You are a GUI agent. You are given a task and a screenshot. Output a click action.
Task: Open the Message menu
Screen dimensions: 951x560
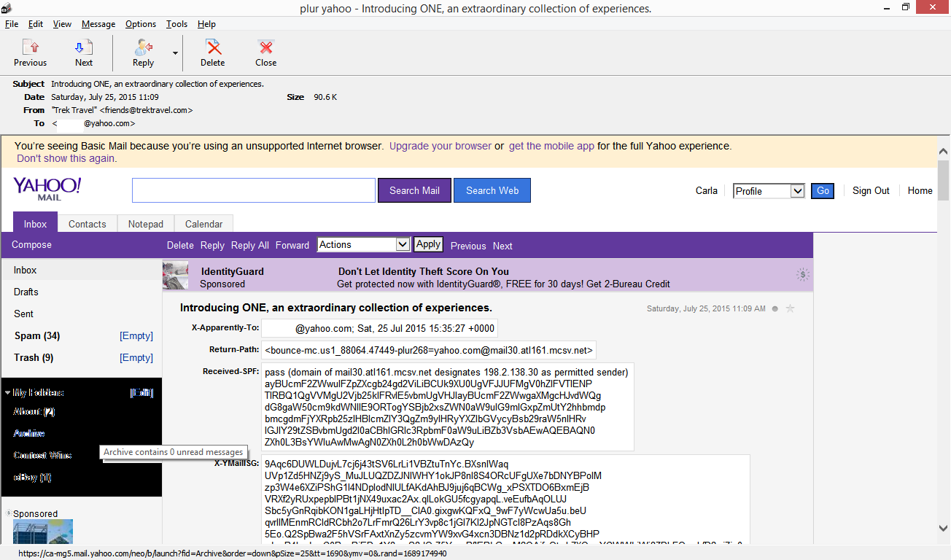[98, 24]
